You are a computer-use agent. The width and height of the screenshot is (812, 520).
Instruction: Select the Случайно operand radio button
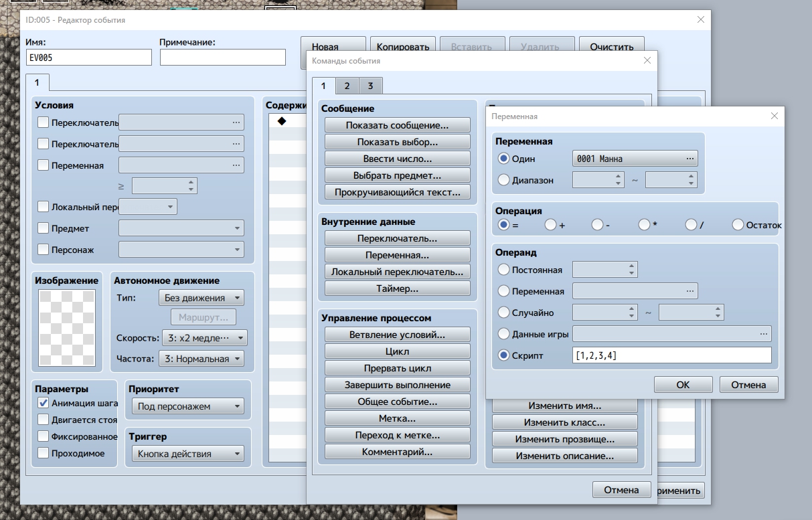504,313
